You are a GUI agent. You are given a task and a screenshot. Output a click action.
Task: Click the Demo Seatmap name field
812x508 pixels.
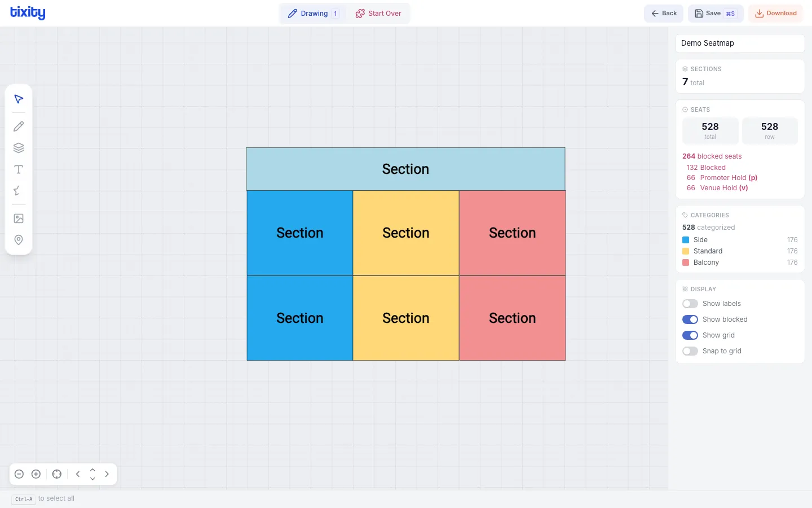tap(739, 43)
